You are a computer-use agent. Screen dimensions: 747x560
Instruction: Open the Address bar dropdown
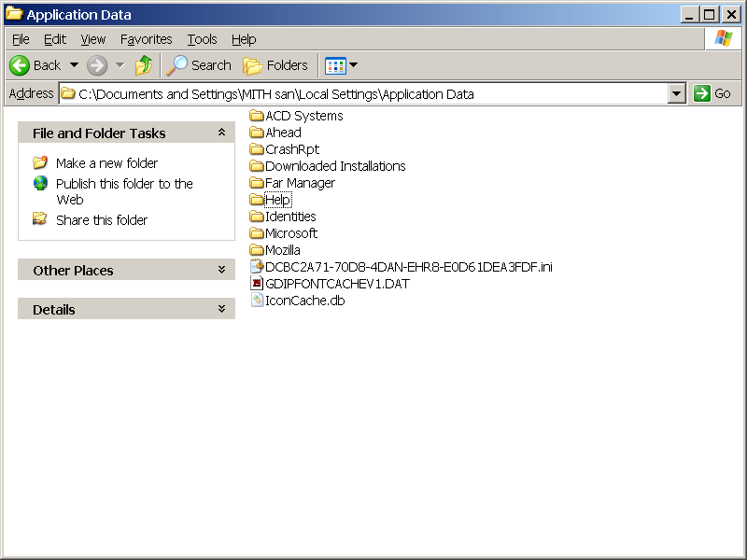(676, 94)
